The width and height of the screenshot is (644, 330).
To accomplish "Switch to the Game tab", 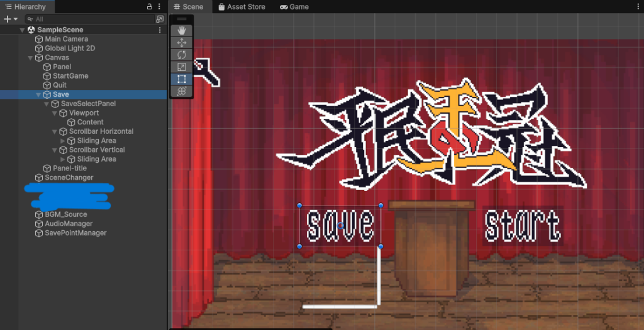I will [294, 6].
